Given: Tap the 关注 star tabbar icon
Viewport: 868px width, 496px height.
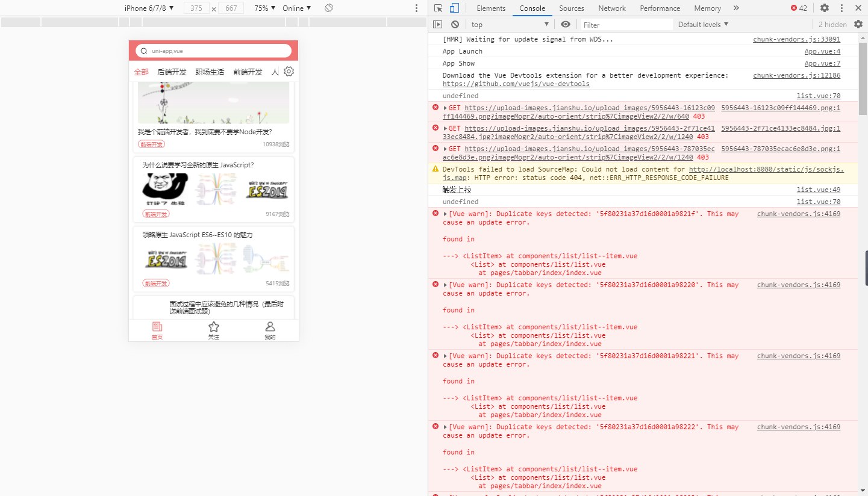Looking at the screenshot, I should pyautogui.click(x=214, y=330).
